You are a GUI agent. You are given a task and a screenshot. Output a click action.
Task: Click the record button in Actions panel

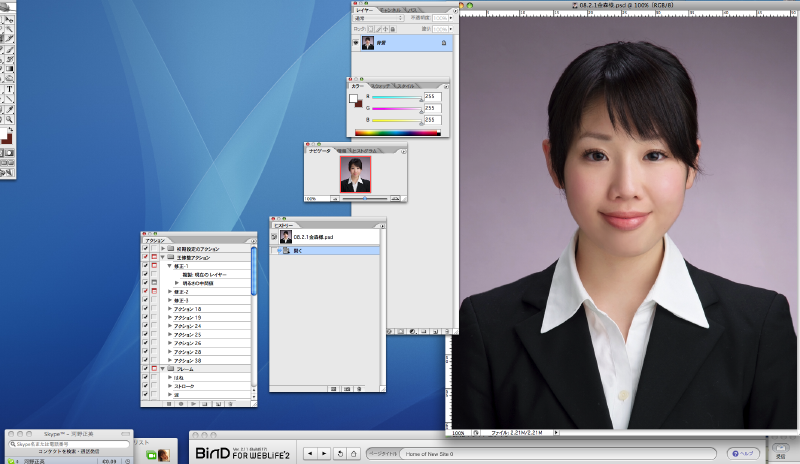(x=181, y=403)
